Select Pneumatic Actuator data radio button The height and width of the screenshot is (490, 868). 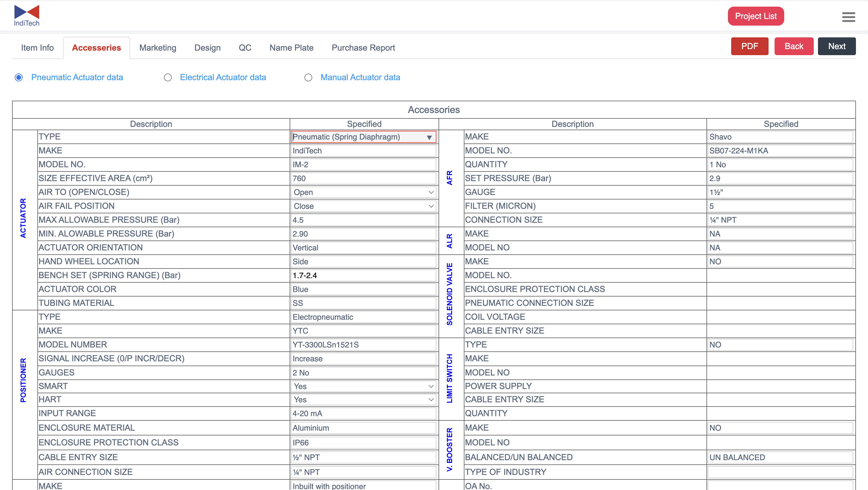19,77
